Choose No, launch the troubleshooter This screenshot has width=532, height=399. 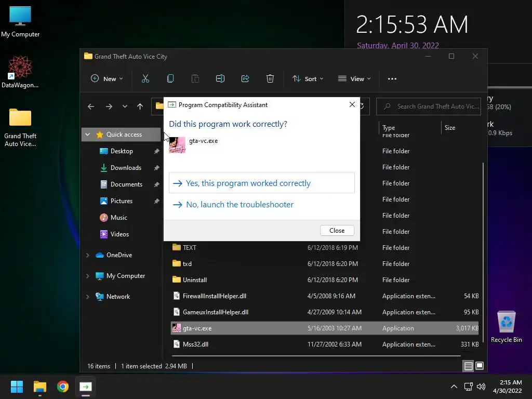click(x=262, y=204)
